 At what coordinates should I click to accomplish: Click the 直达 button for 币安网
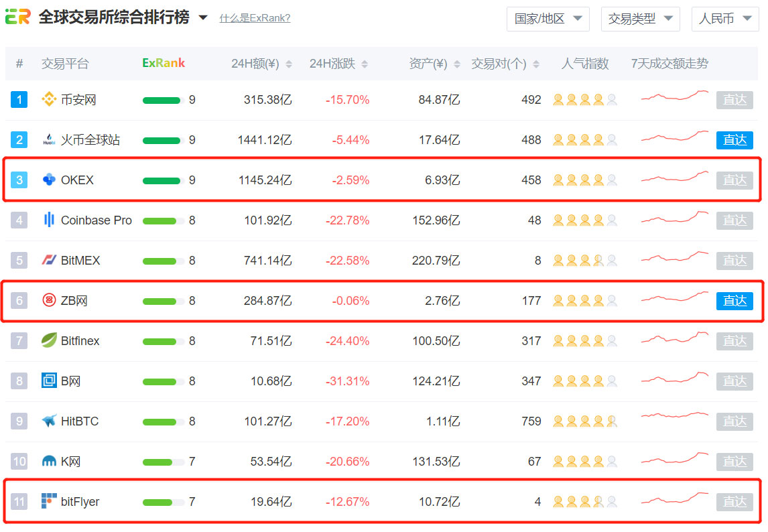(x=734, y=100)
